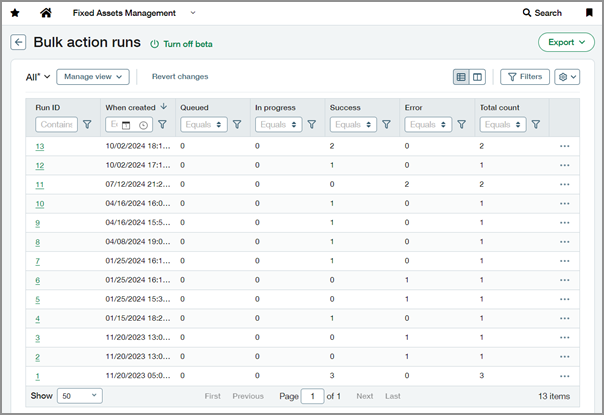Switch to the split panel view

tap(477, 76)
